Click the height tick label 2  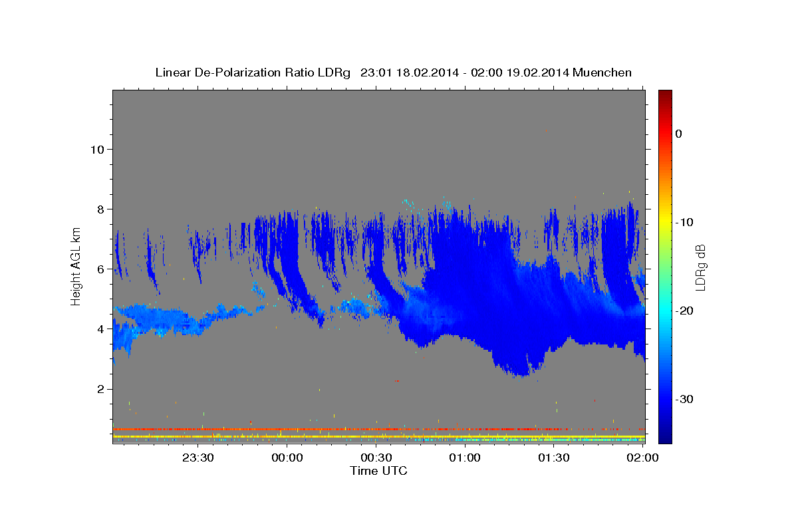(x=100, y=389)
